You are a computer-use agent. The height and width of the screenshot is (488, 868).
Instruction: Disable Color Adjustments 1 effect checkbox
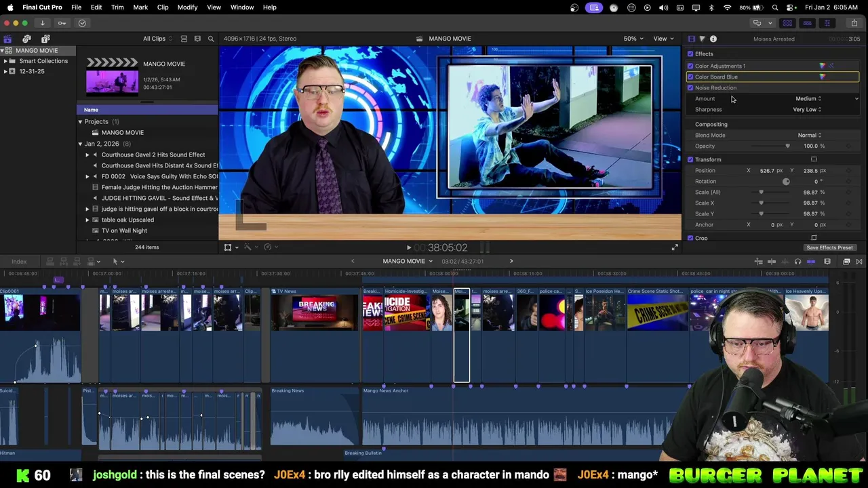(x=690, y=66)
